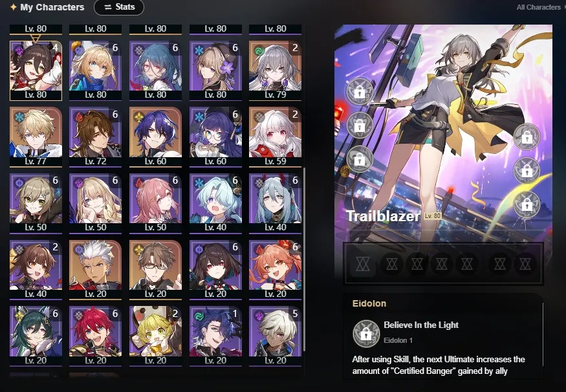
Task: Click the Stats swap button
Action: 119,7
